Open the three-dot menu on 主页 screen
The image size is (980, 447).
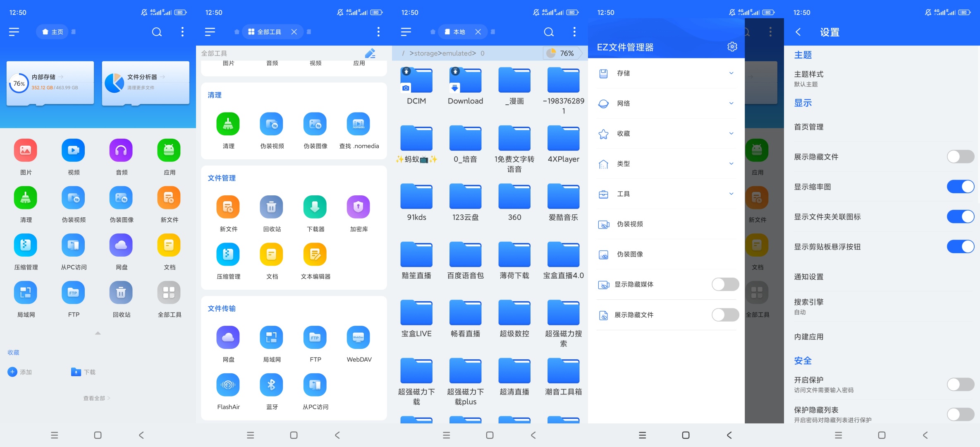(x=182, y=32)
